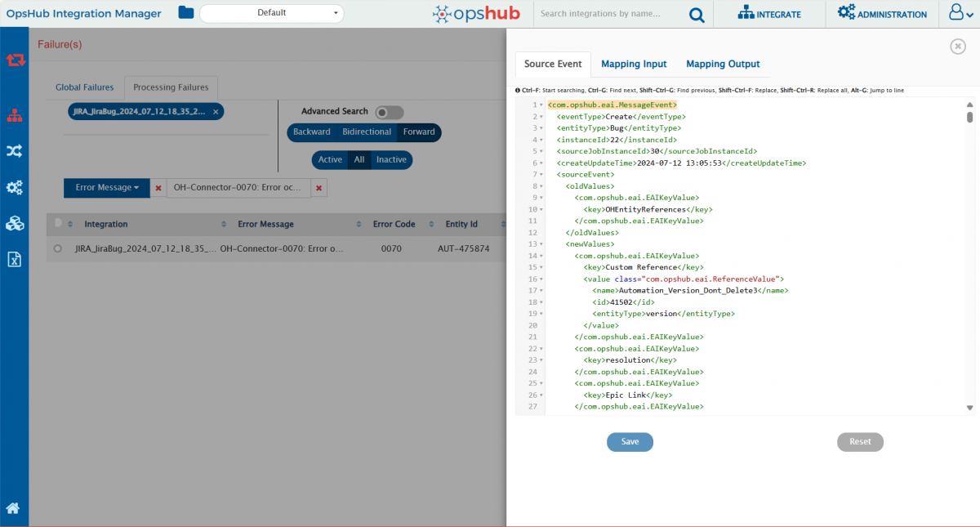Select the Bidirectional direction filter

(366, 132)
